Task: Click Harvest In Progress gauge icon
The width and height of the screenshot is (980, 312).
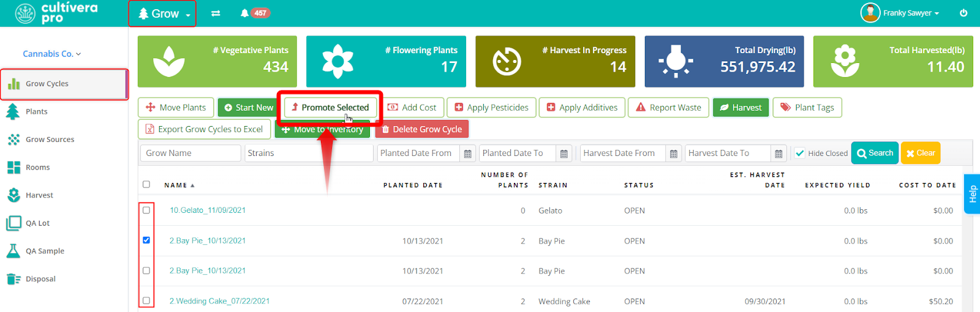Action: coord(507,62)
